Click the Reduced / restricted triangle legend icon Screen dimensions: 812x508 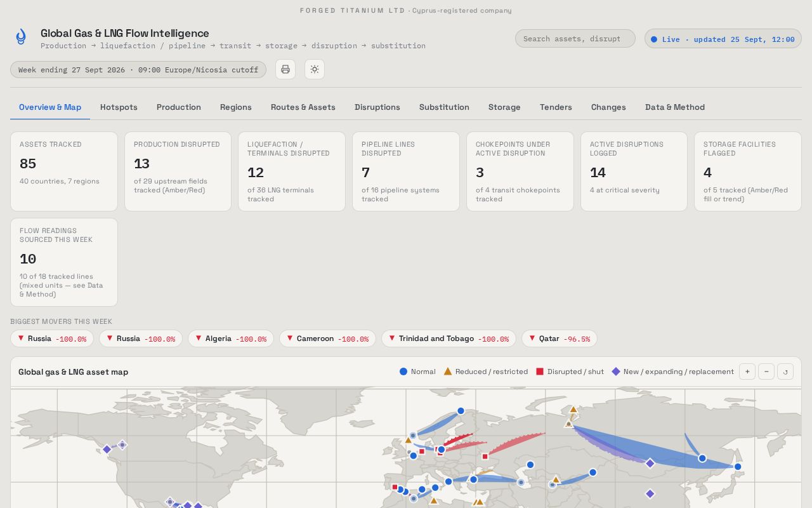click(x=447, y=371)
